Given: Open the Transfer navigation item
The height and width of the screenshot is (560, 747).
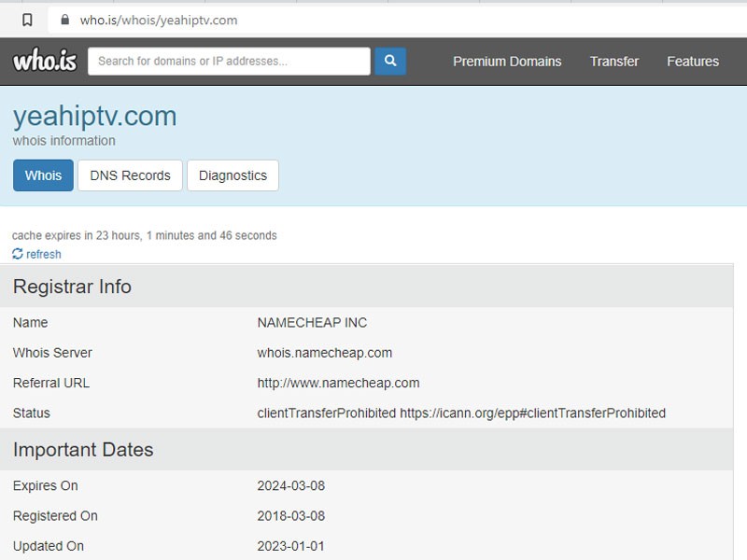Looking at the screenshot, I should [x=614, y=62].
